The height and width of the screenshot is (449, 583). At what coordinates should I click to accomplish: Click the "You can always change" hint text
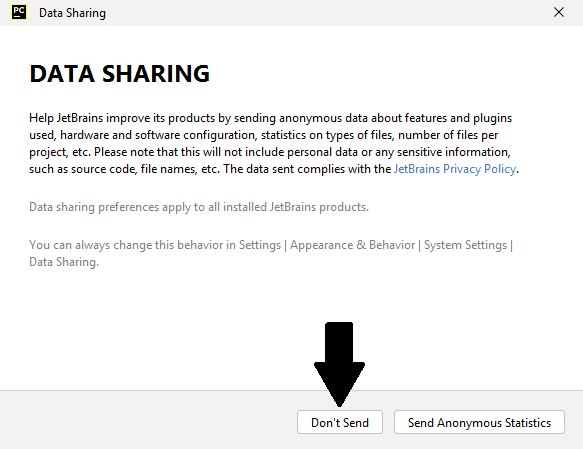pos(271,253)
